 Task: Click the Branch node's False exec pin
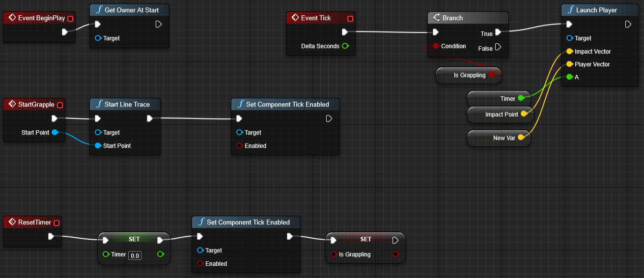(498, 48)
